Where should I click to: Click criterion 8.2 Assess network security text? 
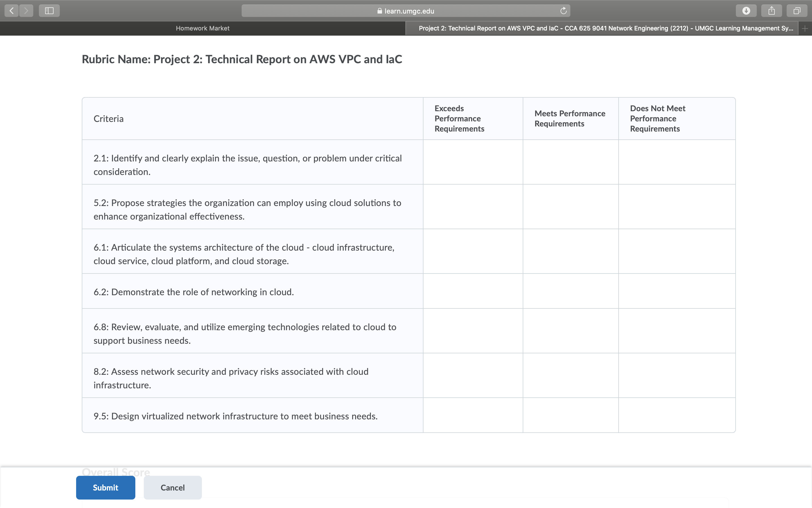231,378
